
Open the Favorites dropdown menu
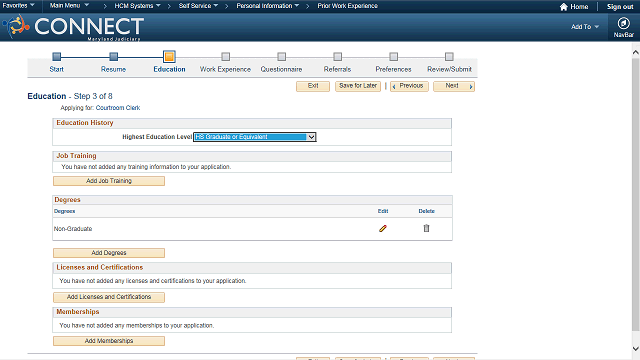(x=18, y=6)
